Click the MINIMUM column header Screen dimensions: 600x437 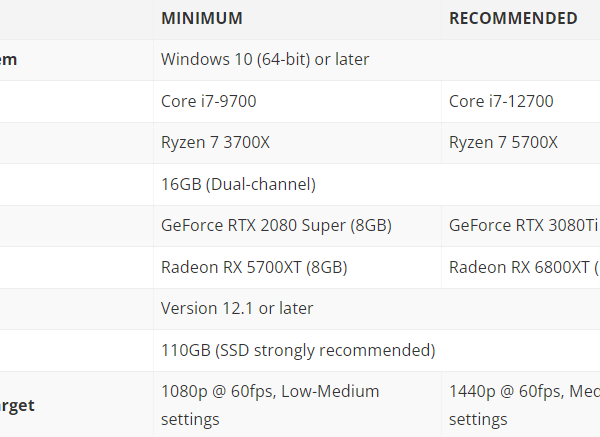pyautogui.click(x=202, y=18)
